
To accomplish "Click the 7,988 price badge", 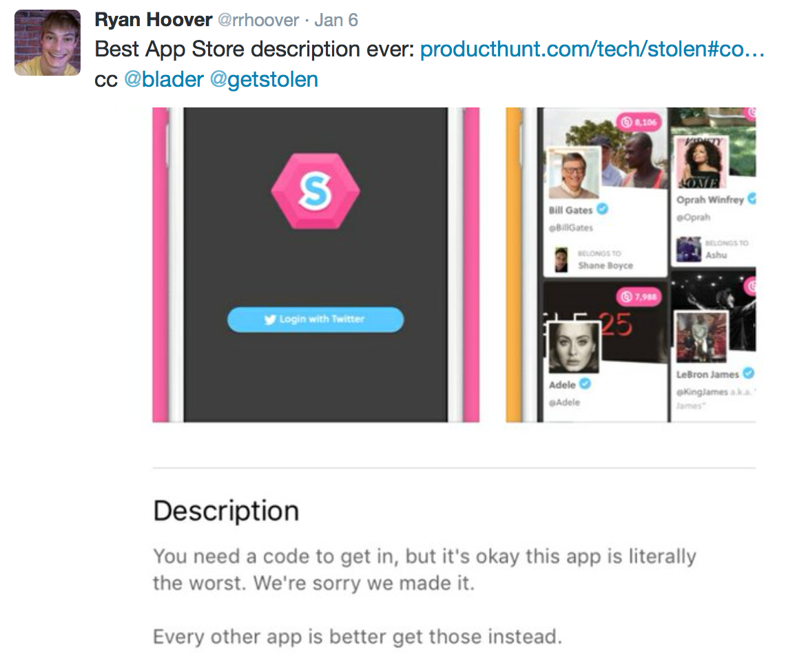I will point(639,297).
